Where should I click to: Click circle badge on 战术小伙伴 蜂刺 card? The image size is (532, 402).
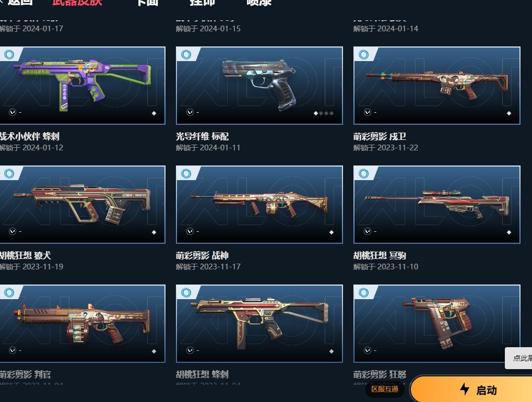pyautogui.click(x=9, y=54)
